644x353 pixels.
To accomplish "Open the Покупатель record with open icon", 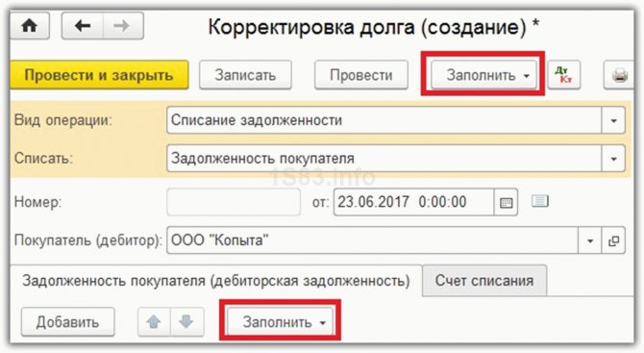I will click(613, 240).
